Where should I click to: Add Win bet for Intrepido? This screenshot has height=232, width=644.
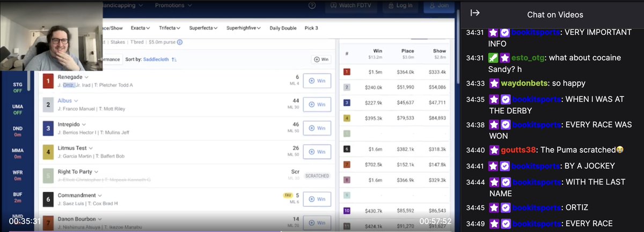click(317, 128)
